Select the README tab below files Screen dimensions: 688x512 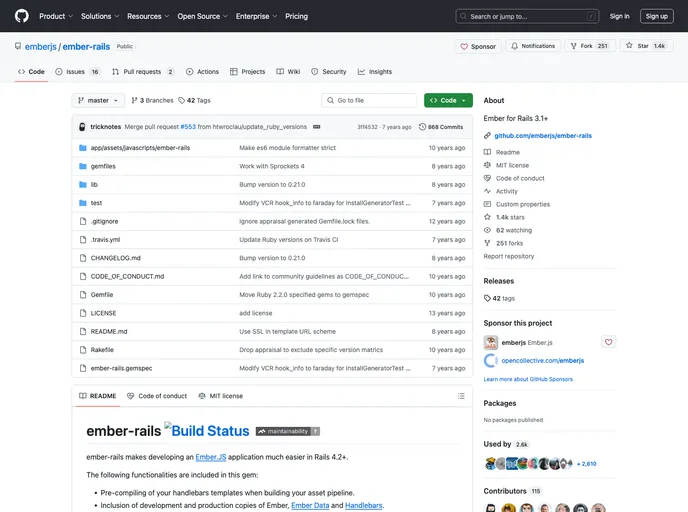(97, 396)
